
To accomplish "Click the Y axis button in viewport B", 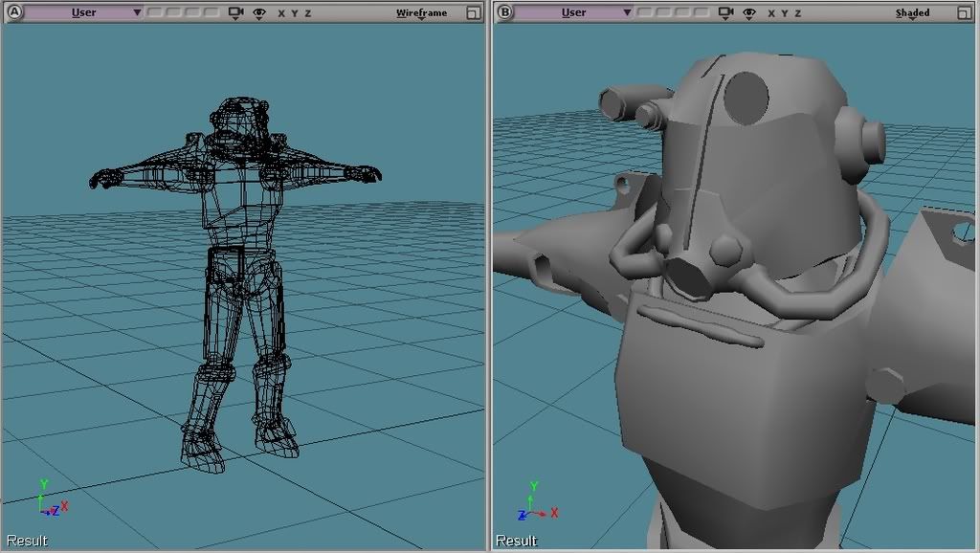I will pos(785,13).
